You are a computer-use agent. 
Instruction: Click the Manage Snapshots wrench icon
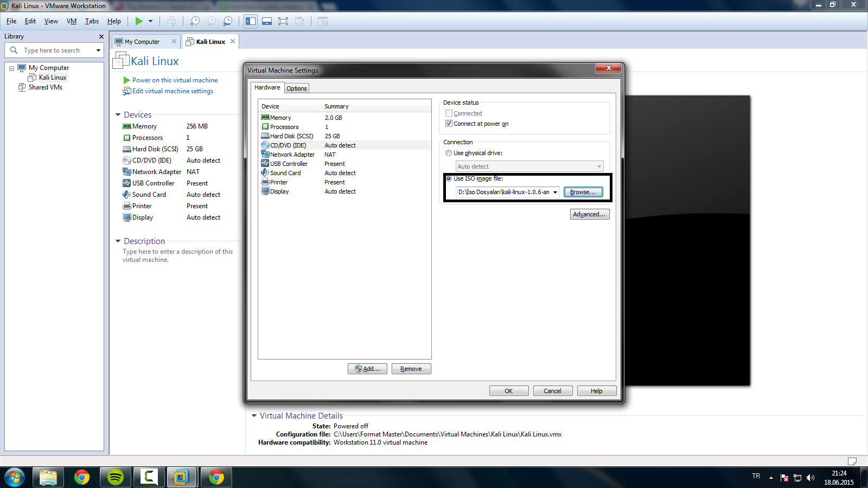pyautogui.click(x=228, y=21)
